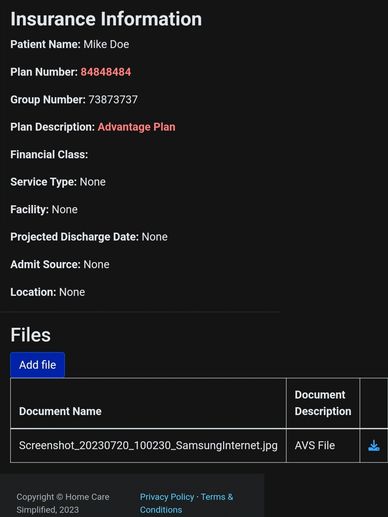Select plan number 84848484
The image size is (388, 517).
[106, 72]
